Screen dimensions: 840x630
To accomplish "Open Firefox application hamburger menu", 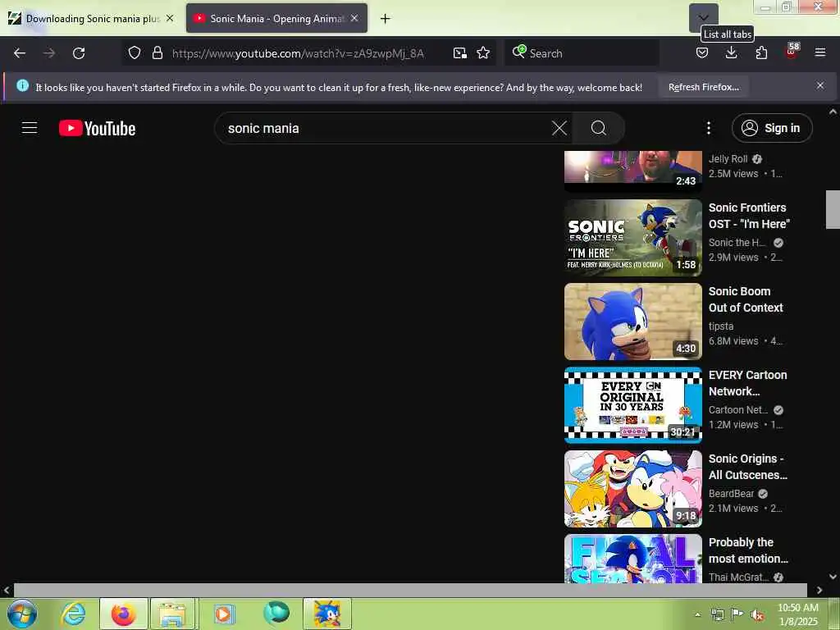I will pos(820,53).
